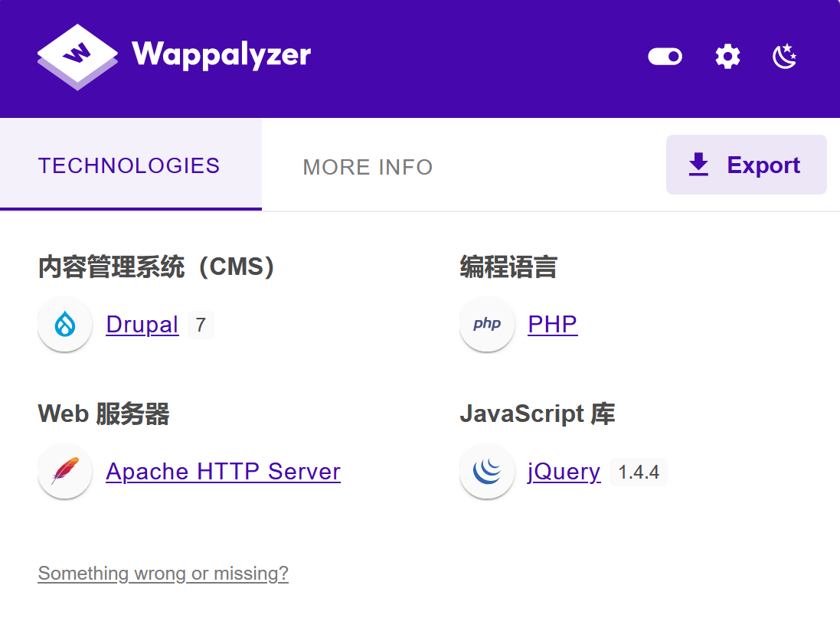Viewport: 840px width, 618px height.
Task: Toggle the Wappalyzer enable switch
Action: [x=665, y=56]
